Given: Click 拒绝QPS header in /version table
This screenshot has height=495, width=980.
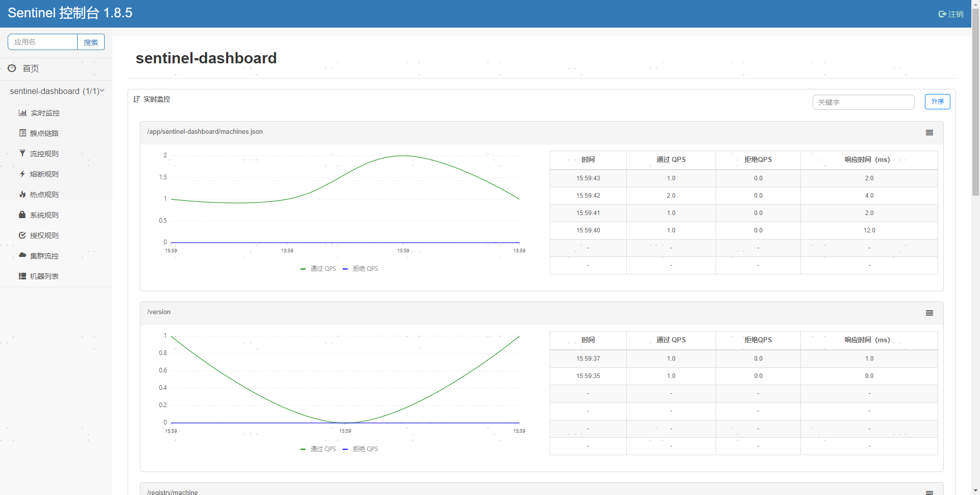Looking at the screenshot, I should coord(758,340).
